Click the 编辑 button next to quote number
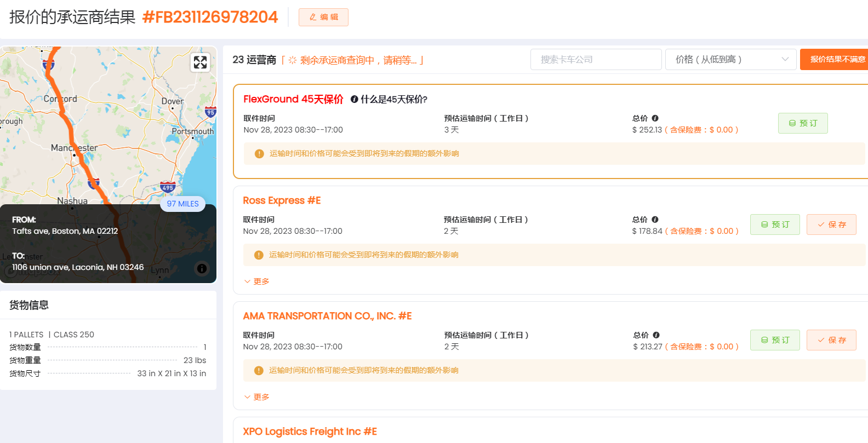This screenshot has height=443, width=868. pyautogui.click(x=323, y=17)
